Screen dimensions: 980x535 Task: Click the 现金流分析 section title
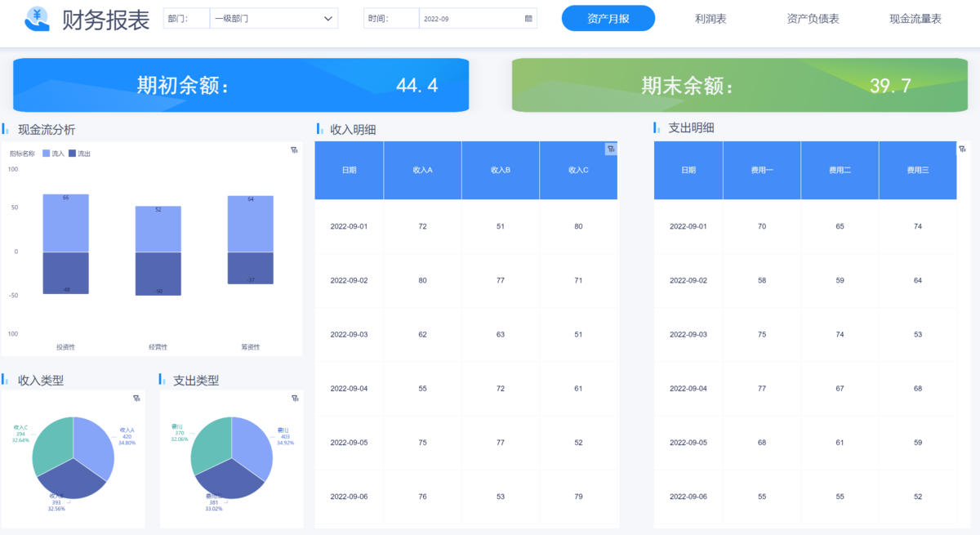(47, 129)
